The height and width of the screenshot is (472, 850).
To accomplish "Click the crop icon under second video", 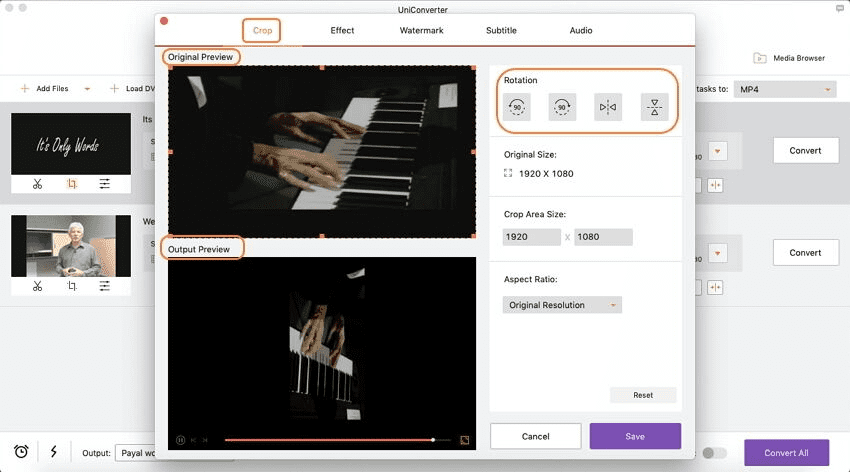I will pos(71,286).
